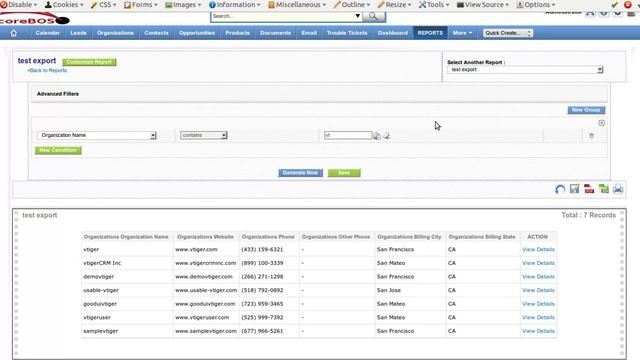Select the REPORTS tab
The height and width of the screenshot is (360, 640).
[430, 33]
